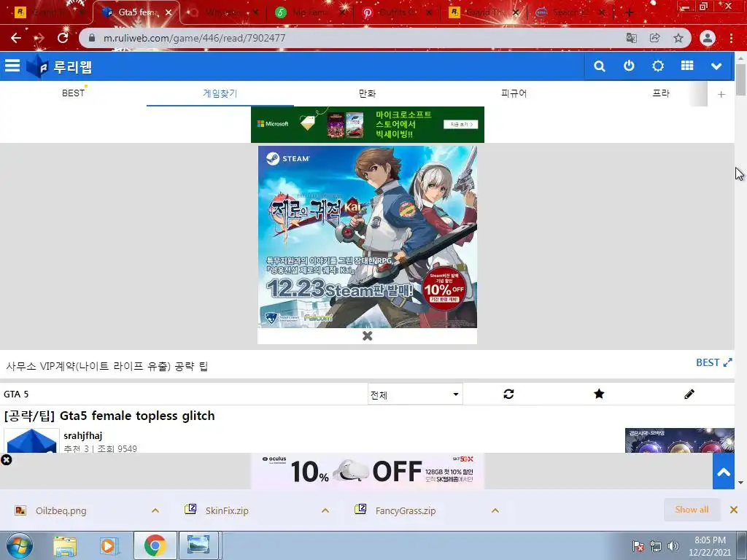This screenshot has width=747, height=560.
Task: Open site search magnifier icon
Action: [x=600, y=66]
